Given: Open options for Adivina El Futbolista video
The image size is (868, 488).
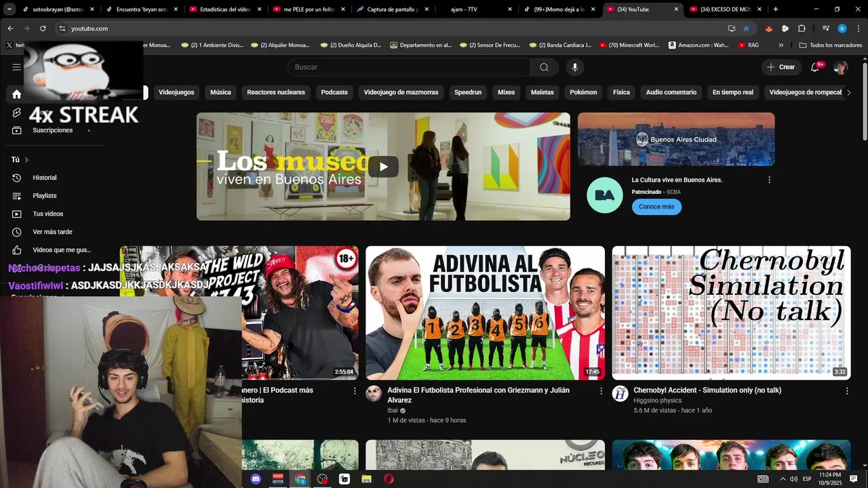Looking at the screenshot, I should [601, 391].
